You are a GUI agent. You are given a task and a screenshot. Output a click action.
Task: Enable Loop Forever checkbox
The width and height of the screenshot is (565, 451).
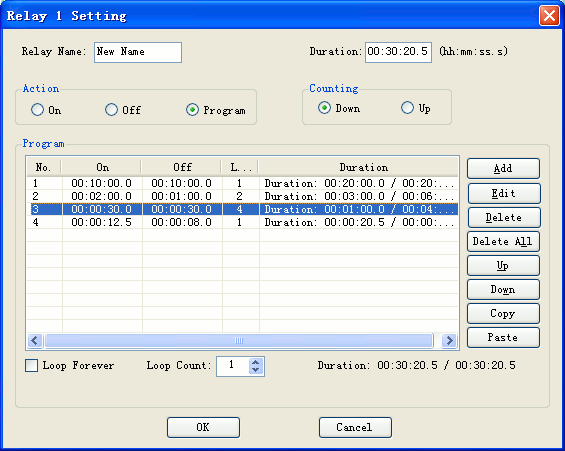tap(31, 366)
